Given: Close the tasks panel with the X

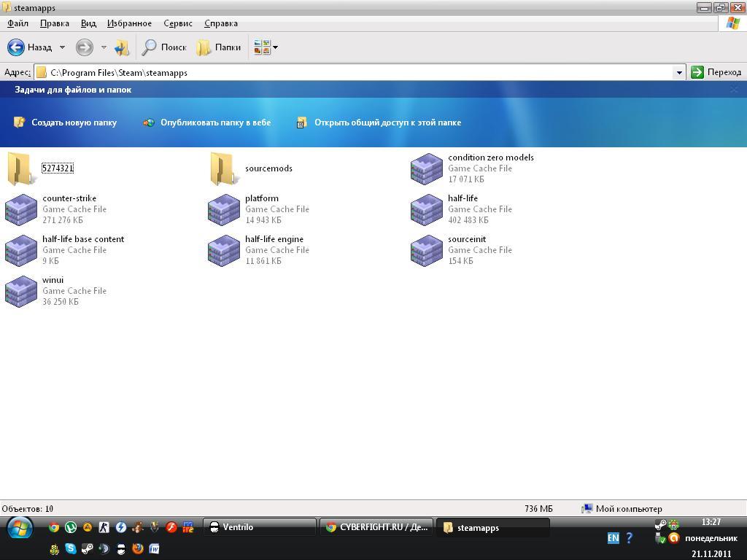Looking at the screenshot, I should pyautogui.click(x=734, y=89).
